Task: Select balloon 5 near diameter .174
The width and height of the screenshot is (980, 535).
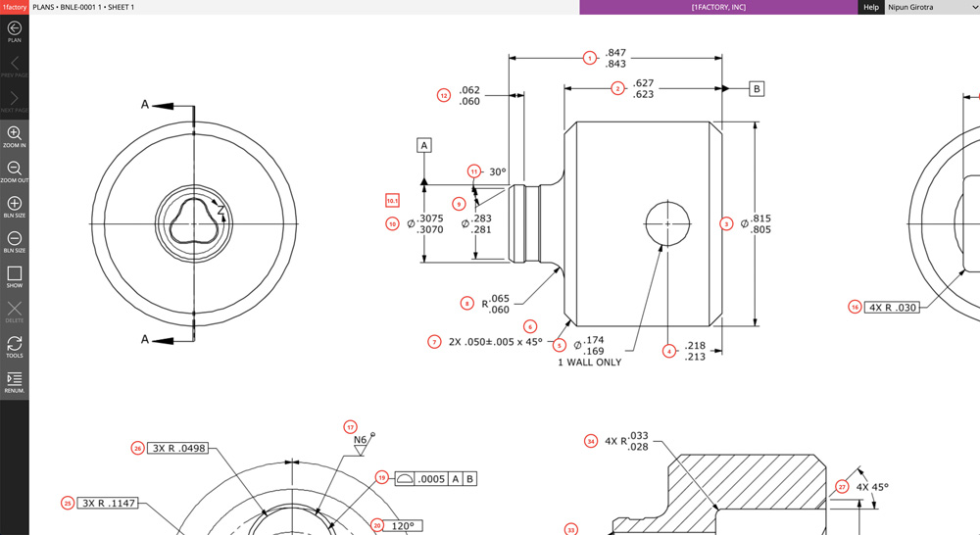Action: coord(560,345)
